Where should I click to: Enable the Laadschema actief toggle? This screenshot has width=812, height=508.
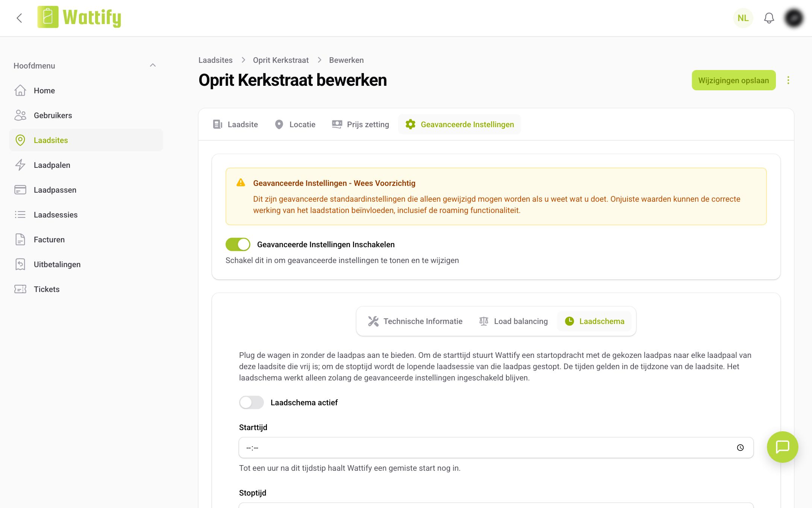click(x=251, y=403)
